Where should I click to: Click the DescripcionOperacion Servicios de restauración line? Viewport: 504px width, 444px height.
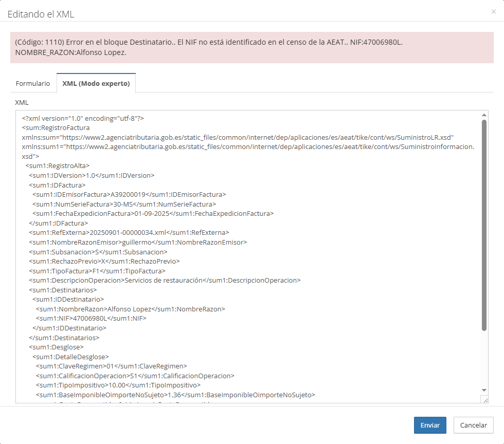[x=165, y=280]
